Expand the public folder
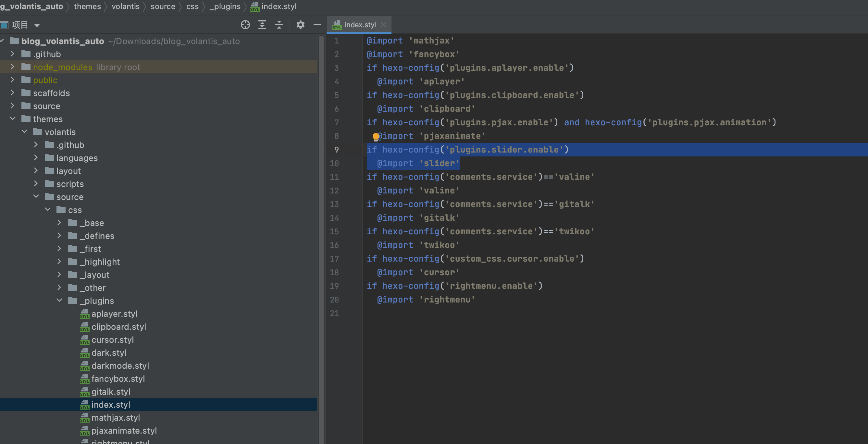This screenshot has width=868, height=444. 12,80
